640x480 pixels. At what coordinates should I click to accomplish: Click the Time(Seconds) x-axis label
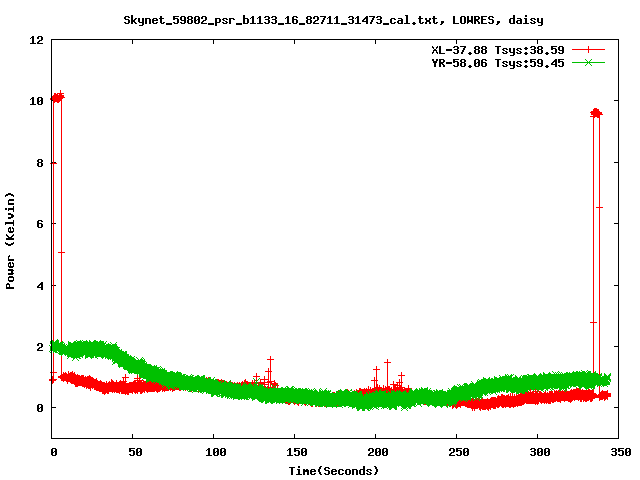pos(333,471)
